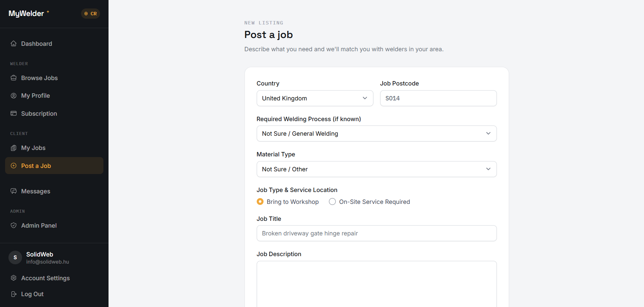The width and height of the screenshot is (644, 307).
Task: Select On-Site Service Required radio option
Action: click(x=332, y=202)
